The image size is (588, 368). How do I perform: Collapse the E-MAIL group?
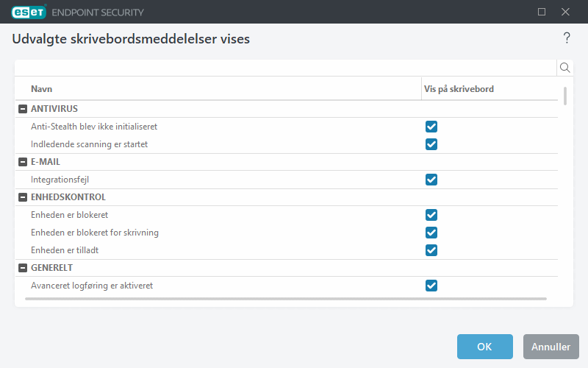coord(23,162)
